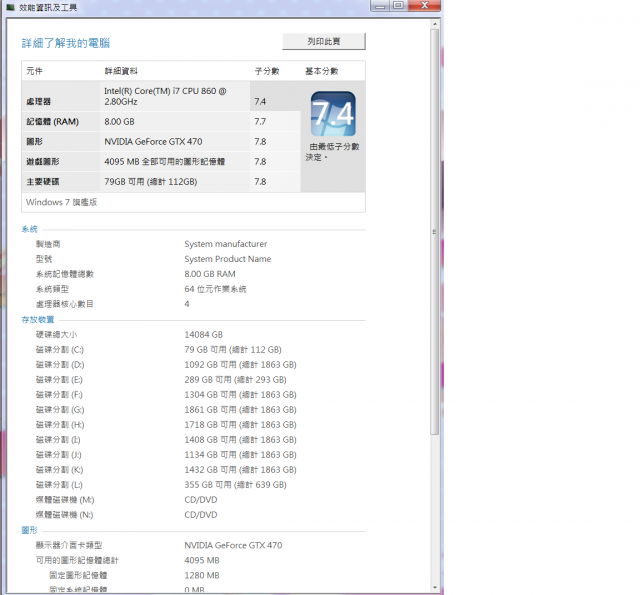
Task: Close the 效能資訊及工具 window
Action: click(424, 5)
